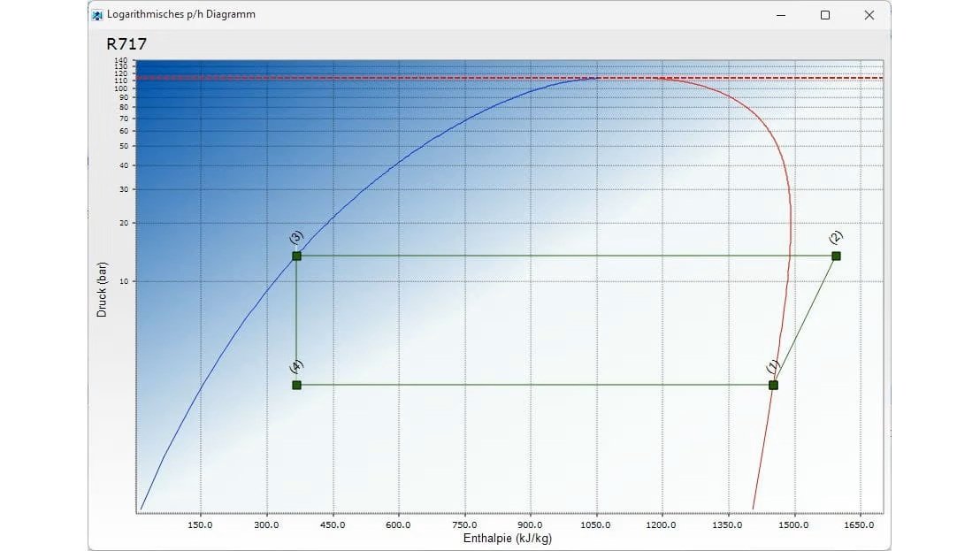
Task: Click the application icon in the title bar
Action: [96, 14]
